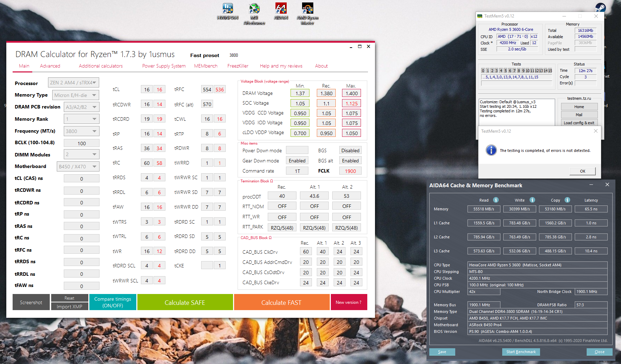This screenshot has height=364, width=621.
Task: Click the L3 Cache latency value 10.4 ns
Action: (x=591, y=251)
